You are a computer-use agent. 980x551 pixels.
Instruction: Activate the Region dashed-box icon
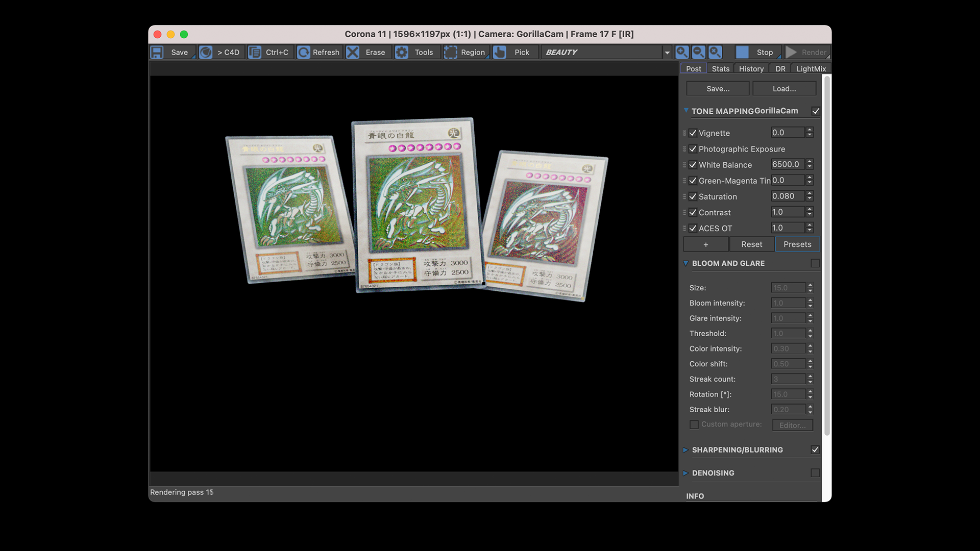pyautogui.click(x=450, y=52)
